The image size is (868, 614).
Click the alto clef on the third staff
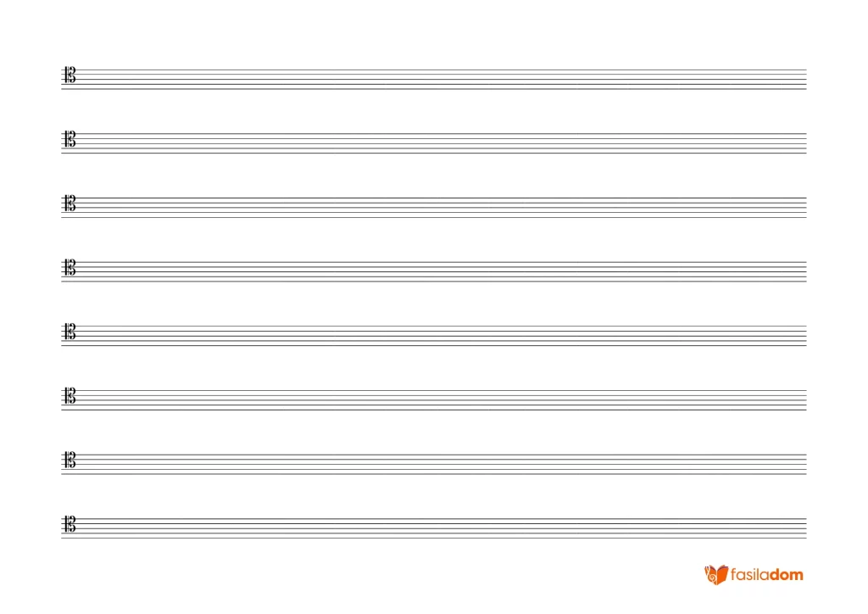70,204
